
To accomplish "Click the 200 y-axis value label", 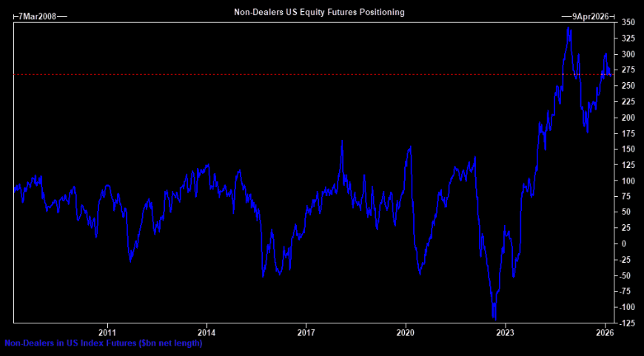I will point(627,118).
